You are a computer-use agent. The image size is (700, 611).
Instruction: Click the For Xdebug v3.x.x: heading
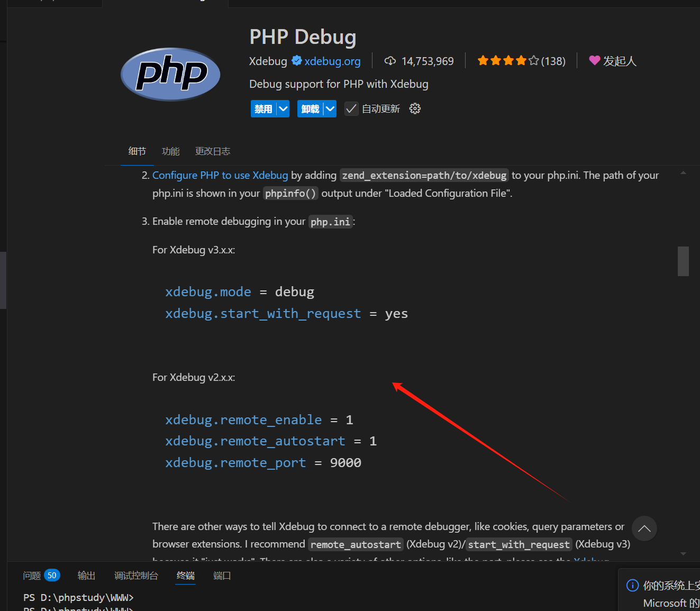(x=194, y=250)
